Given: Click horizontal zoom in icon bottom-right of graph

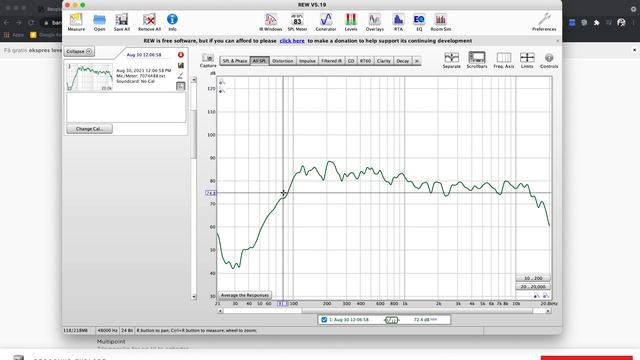Looking at the screenshot, I should (546, 296).
